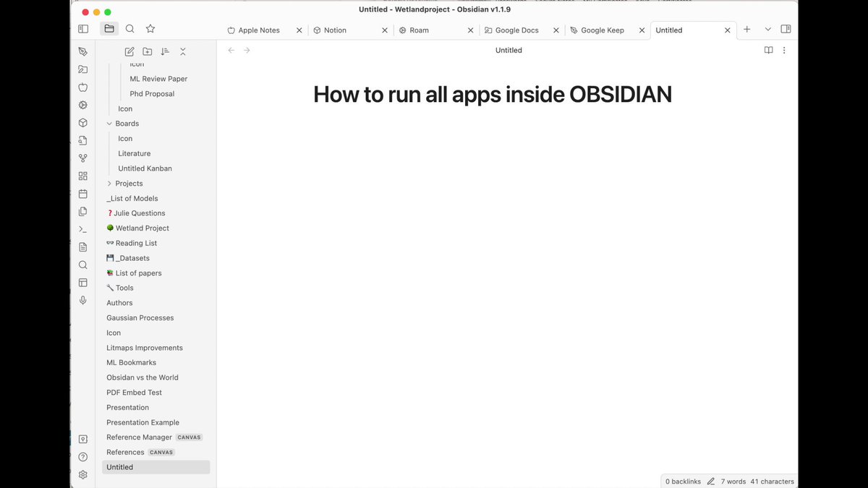Start audio recorder microphone icon
The width and height of the screenshot is (868, 488).
[x=83, y=300]
